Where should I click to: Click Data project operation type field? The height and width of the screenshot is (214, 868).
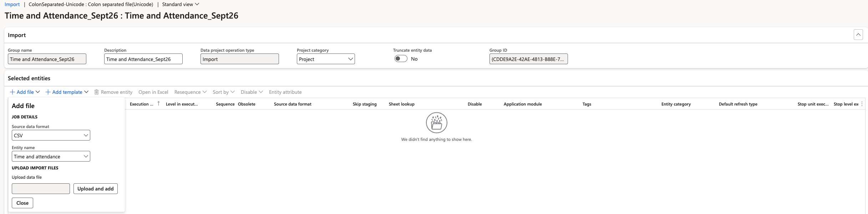(x=240, y=59)
